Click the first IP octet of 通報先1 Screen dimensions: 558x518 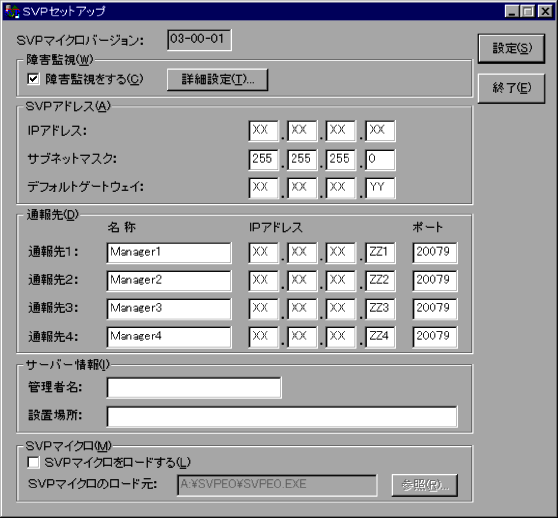(263, 253)
